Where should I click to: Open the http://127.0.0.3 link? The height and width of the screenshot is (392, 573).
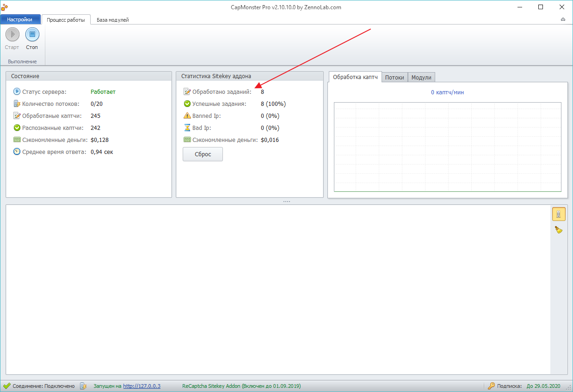[142, 386]
